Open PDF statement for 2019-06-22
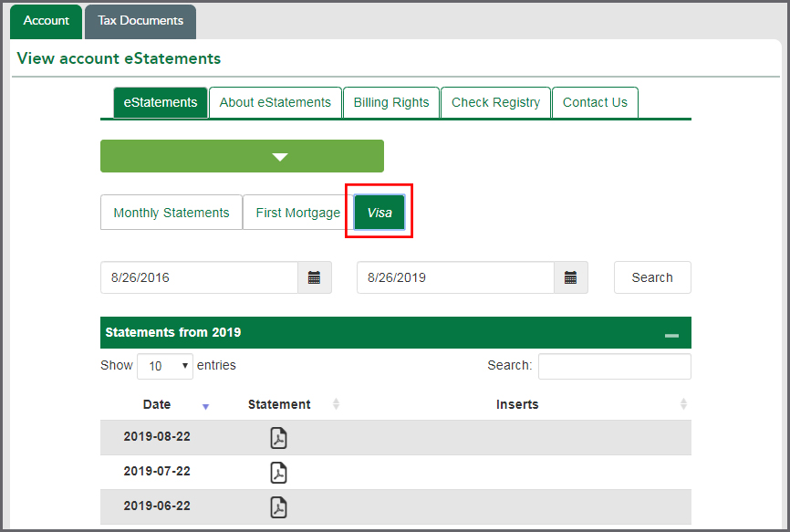Viewport: 790px width, 532px height. pos(278,507)
